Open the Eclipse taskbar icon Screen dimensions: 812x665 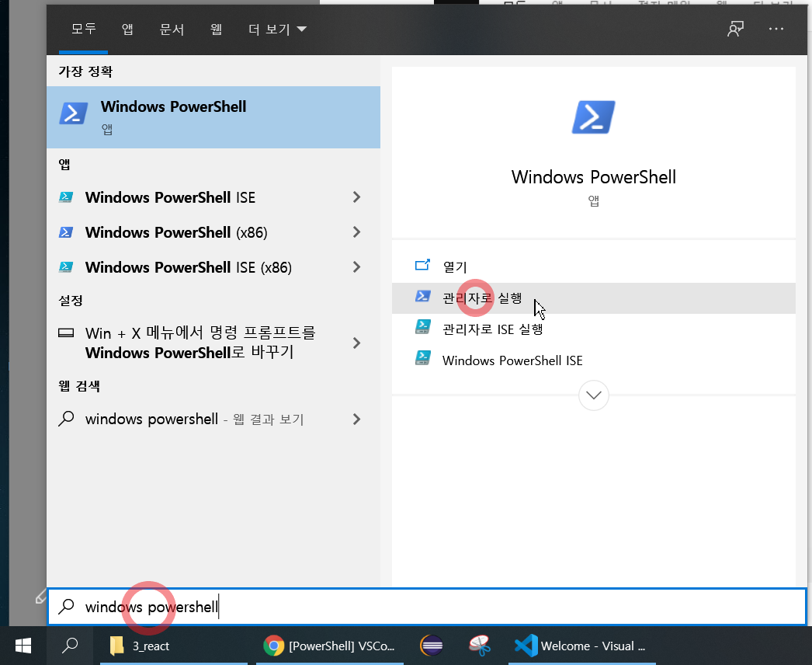coord(432,646)
